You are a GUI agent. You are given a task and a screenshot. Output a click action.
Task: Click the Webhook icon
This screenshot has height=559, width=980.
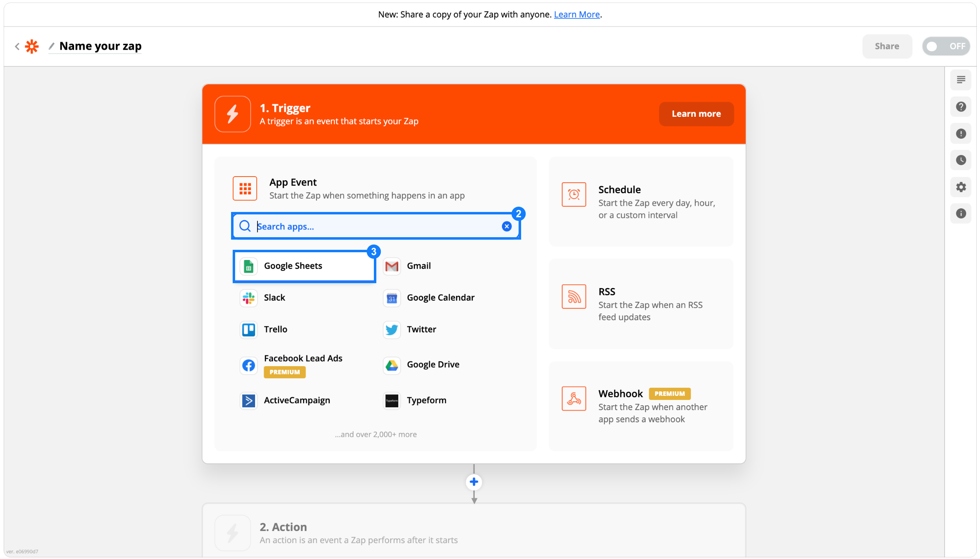click(x=574, y=399)
